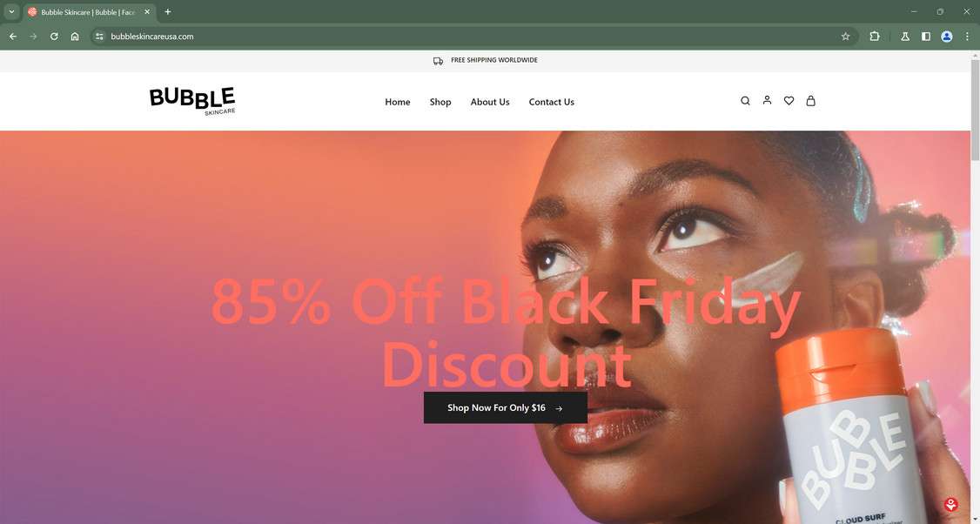Image resolution: width=980 pixels, height=524 pixels.
Task: Open the shopping bag icon
Action: pyautogui.click(x=810, y=101)
